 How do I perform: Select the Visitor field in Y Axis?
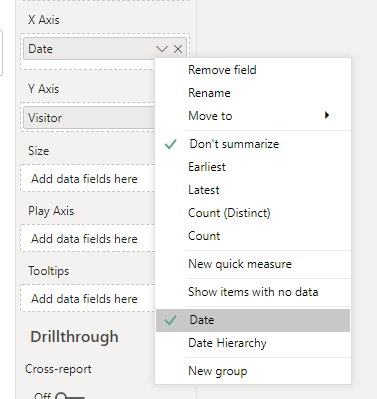click(89, 118)
